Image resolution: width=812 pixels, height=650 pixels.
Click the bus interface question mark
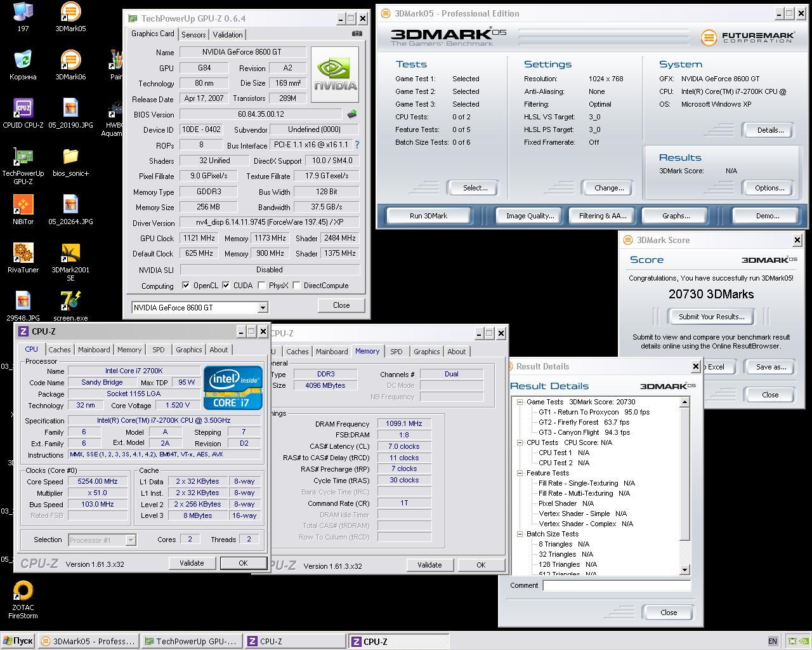tap(357, 145)
